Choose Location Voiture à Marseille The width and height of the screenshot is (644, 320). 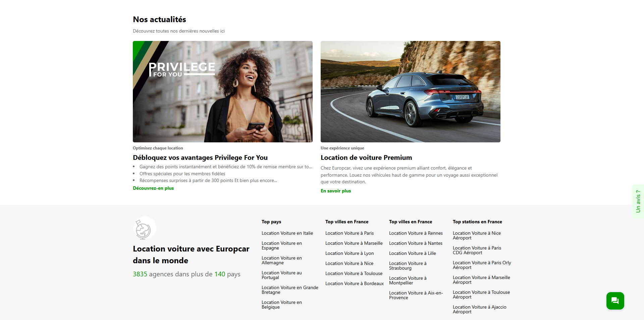354,243
